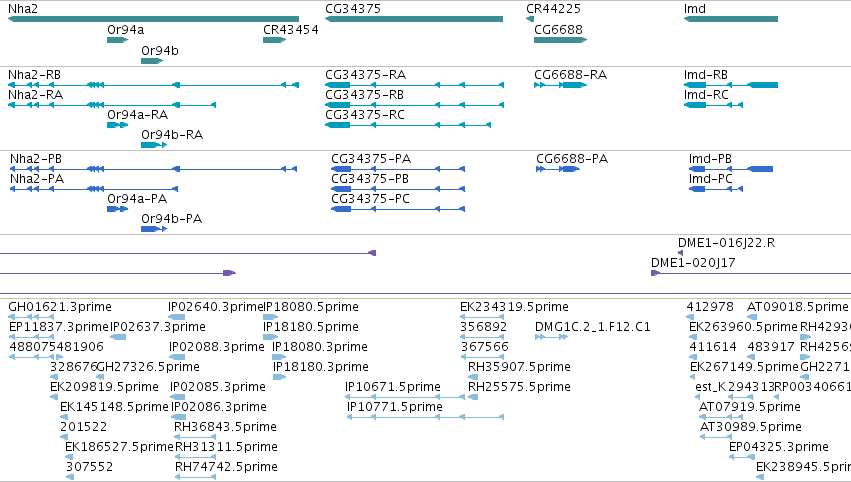Select the DMG1C.2_1.F12.C1 EST
Viewport: 851px width, 482px height.
point(551,337)
